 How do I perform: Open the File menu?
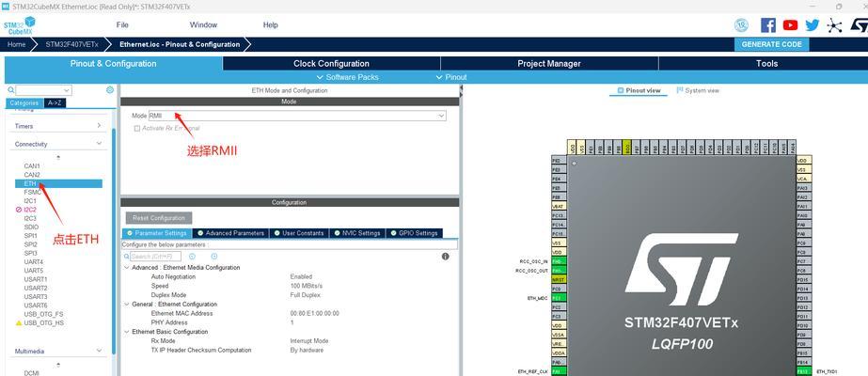(122, 24)
